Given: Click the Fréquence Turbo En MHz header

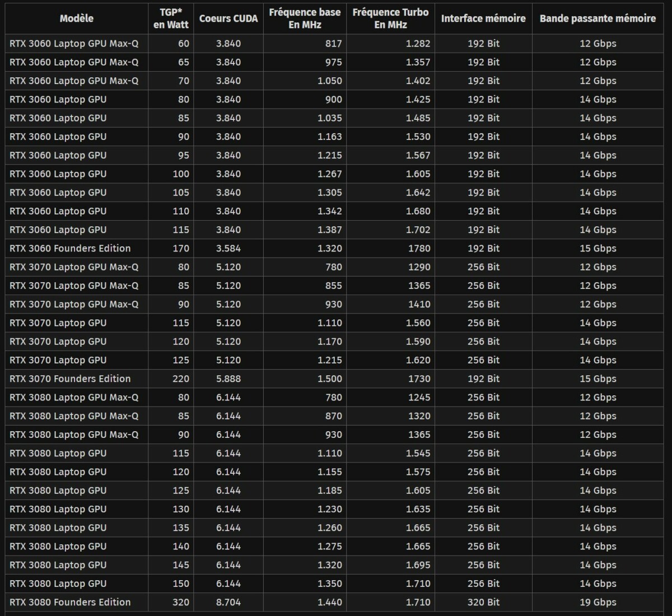Looking at the screenshot, I should pos(390,18).
